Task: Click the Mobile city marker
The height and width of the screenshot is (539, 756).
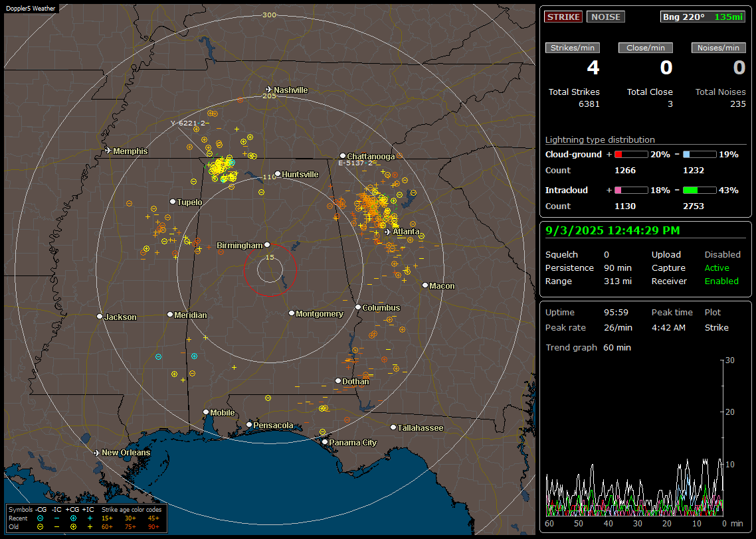Action: (206, 412)
